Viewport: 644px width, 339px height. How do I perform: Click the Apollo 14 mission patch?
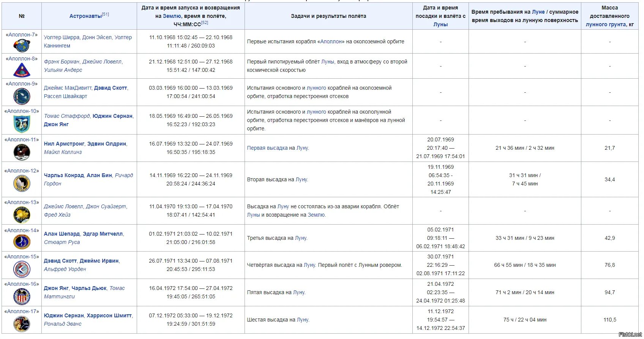(22, 242)
